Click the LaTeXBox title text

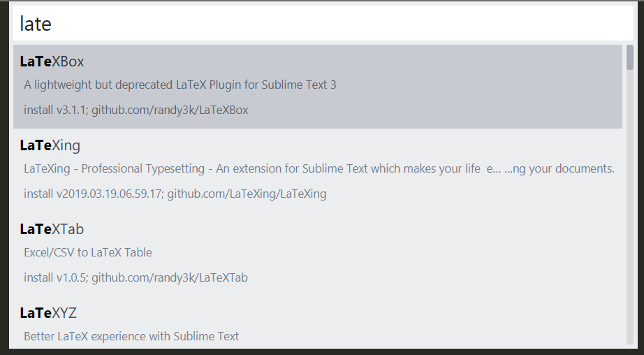(x=52, y=61)
